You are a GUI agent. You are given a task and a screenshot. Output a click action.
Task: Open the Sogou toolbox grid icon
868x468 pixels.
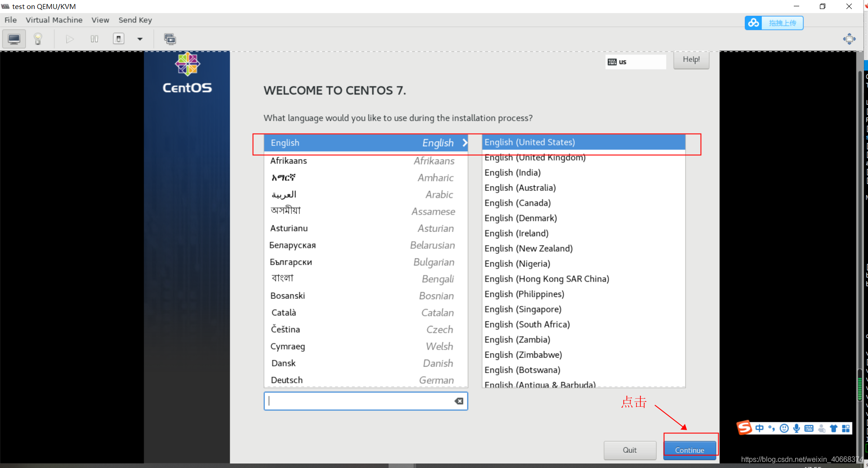pyautogui.click(x=846, y=428)
